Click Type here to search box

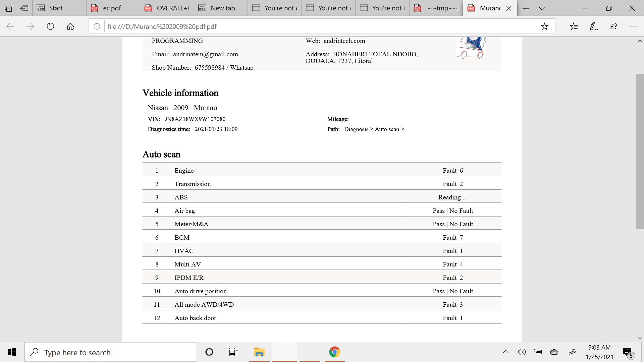111,352
